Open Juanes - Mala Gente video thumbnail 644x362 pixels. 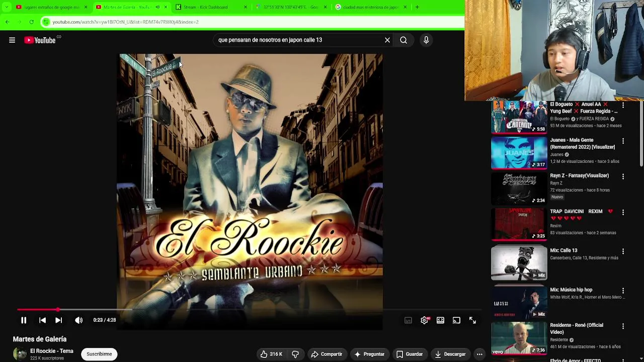[x=519, y=153]
